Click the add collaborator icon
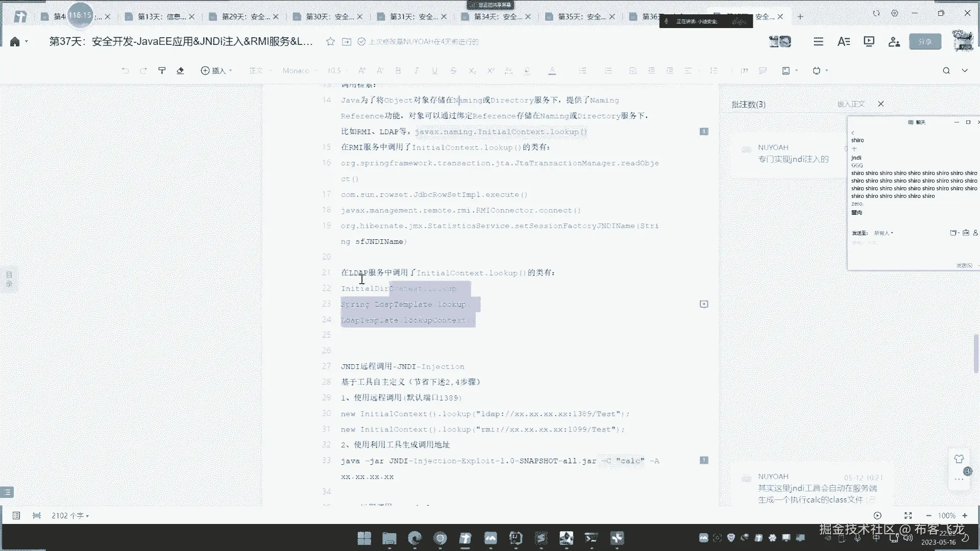The image size is (980, 551). tap(894, 41)
